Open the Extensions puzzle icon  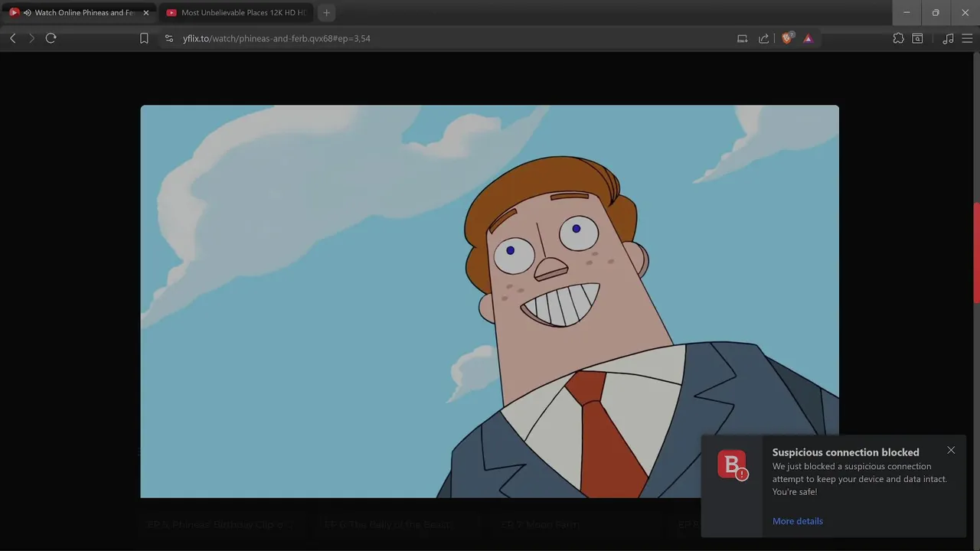coord(898,38)
